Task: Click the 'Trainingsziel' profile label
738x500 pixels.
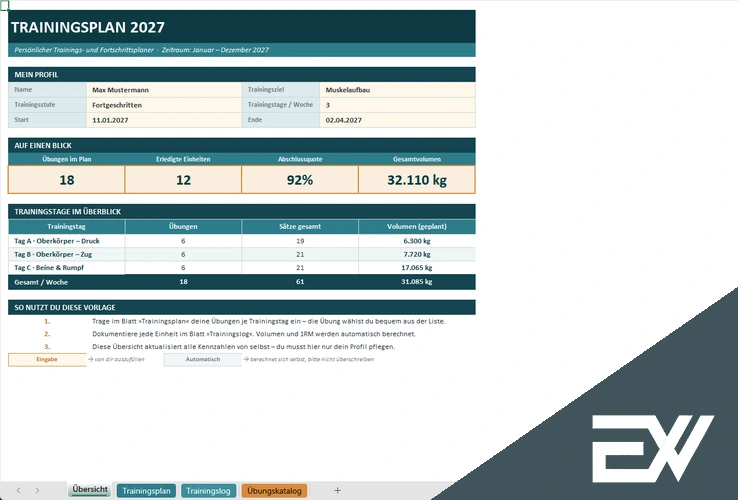Action: [266, 89]
